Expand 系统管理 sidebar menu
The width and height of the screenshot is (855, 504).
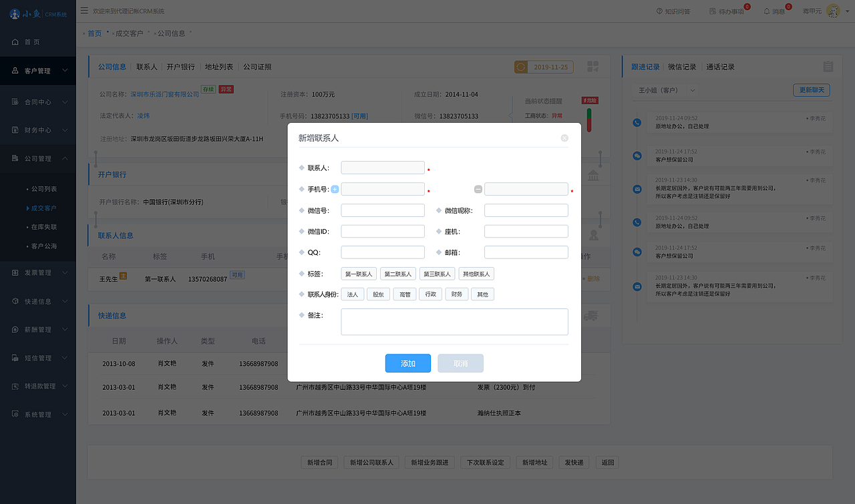[x=38, y=415]
